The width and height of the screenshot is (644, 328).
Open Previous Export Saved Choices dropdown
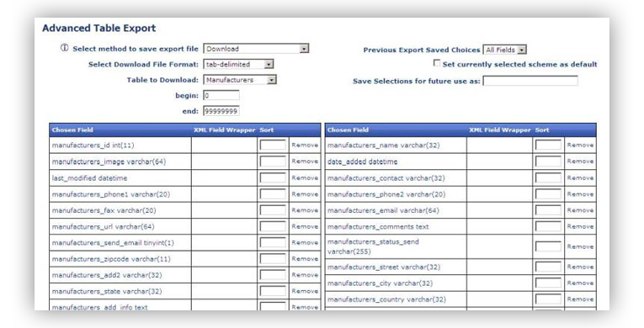tap(505, 50)
